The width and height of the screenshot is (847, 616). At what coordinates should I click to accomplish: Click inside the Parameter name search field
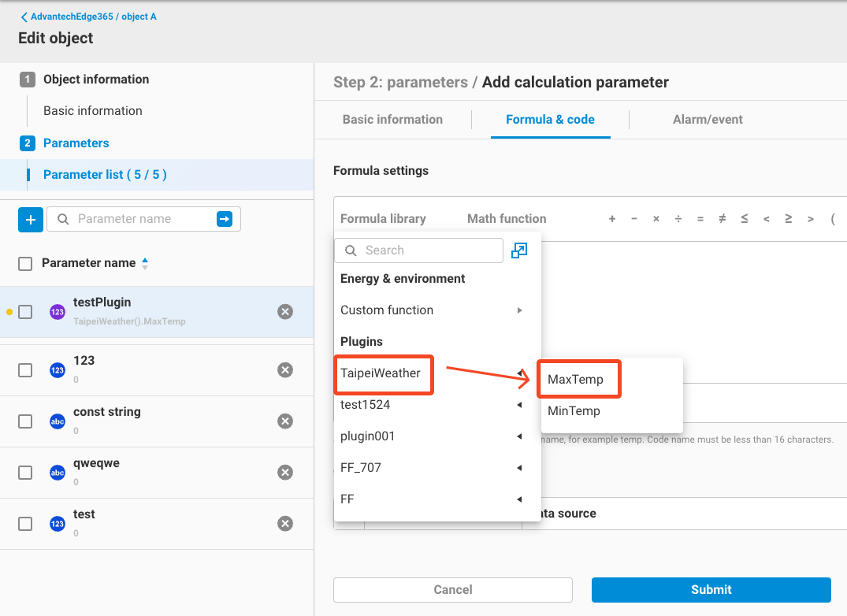pyautogui.click(x=142, y=219)
